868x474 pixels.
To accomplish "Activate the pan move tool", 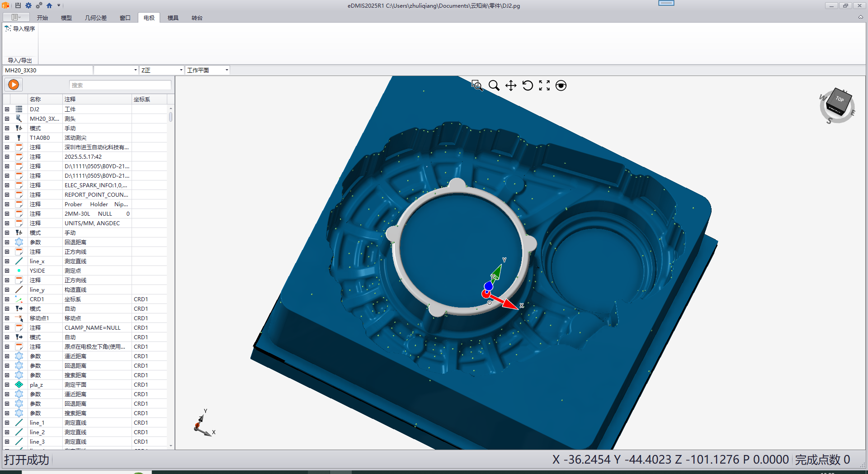I will (511, 85).
